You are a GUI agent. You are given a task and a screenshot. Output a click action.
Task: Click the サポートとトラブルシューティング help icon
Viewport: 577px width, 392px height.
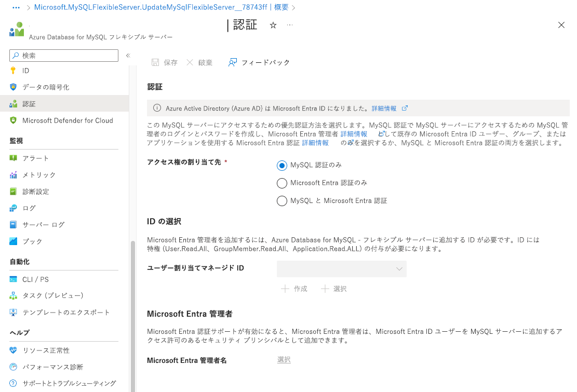click(x=14, y=384)
